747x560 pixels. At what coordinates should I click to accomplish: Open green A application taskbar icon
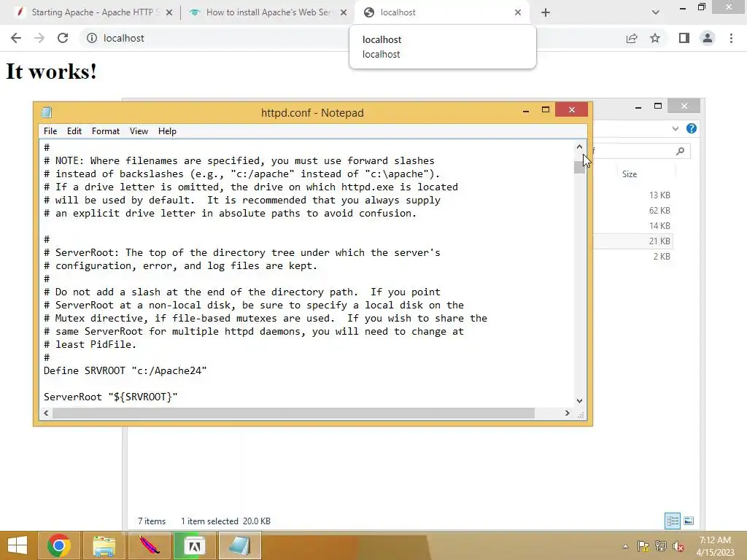(x=194, y=545)
